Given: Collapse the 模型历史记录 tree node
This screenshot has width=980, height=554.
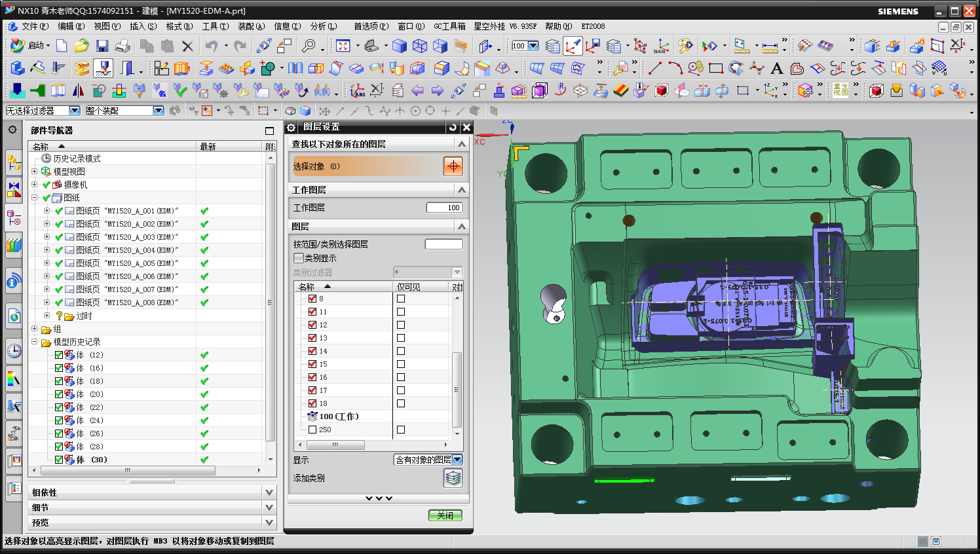Looking at the screenshot, I should tap(35, 342).
